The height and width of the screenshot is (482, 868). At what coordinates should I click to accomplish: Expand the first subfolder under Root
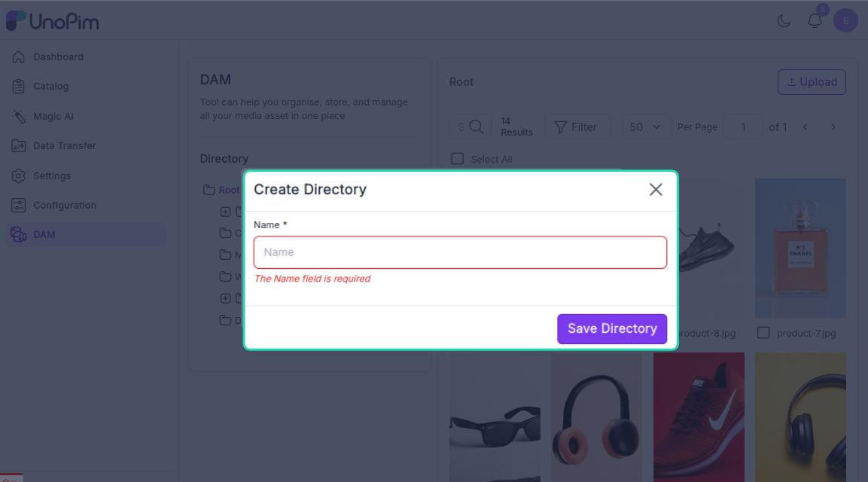click(225, 212)
